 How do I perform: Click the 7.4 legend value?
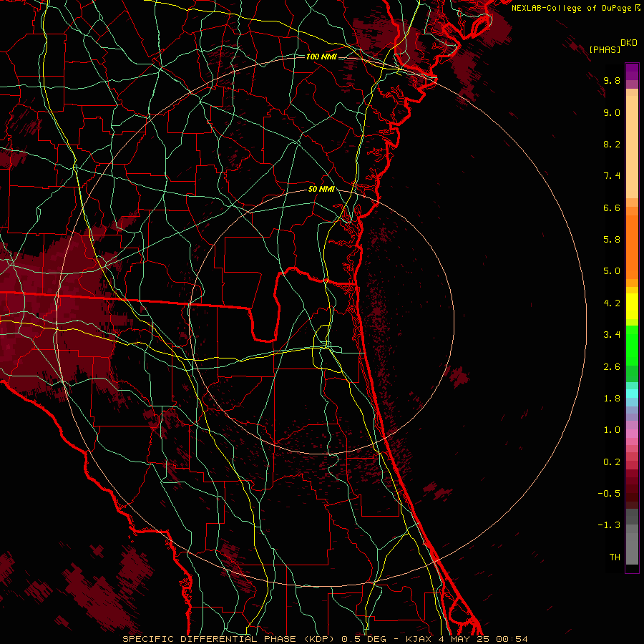click(612, 176)
